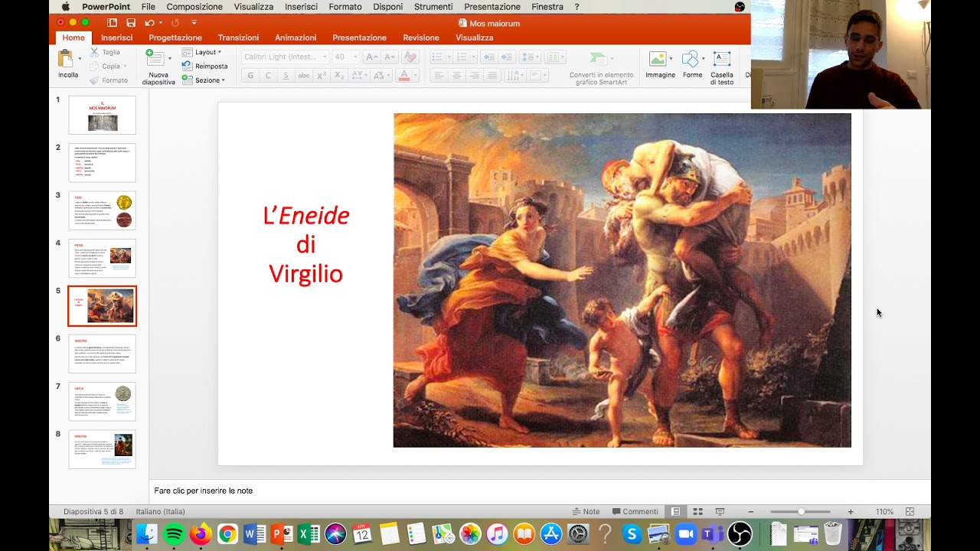Toggle strikethrough abc formatting
This screenshot has width=980, height=551.
point(304,75)
